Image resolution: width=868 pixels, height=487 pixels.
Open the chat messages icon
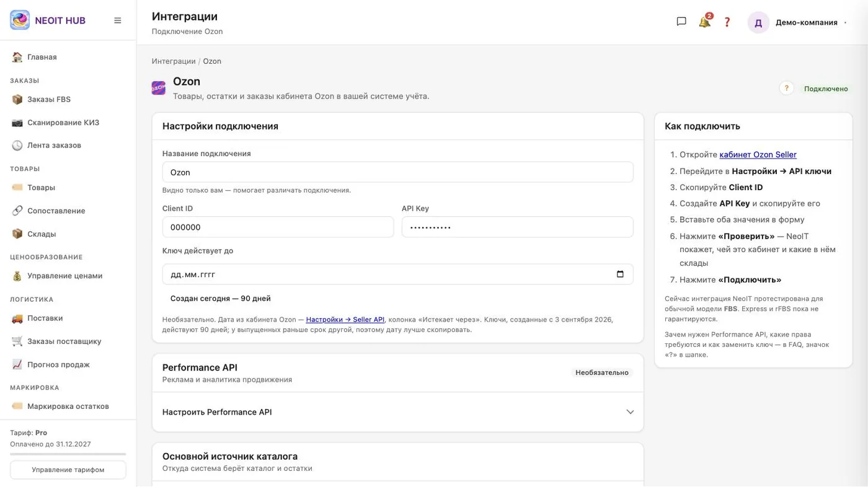pyautogui.click(x=681, y=22)
